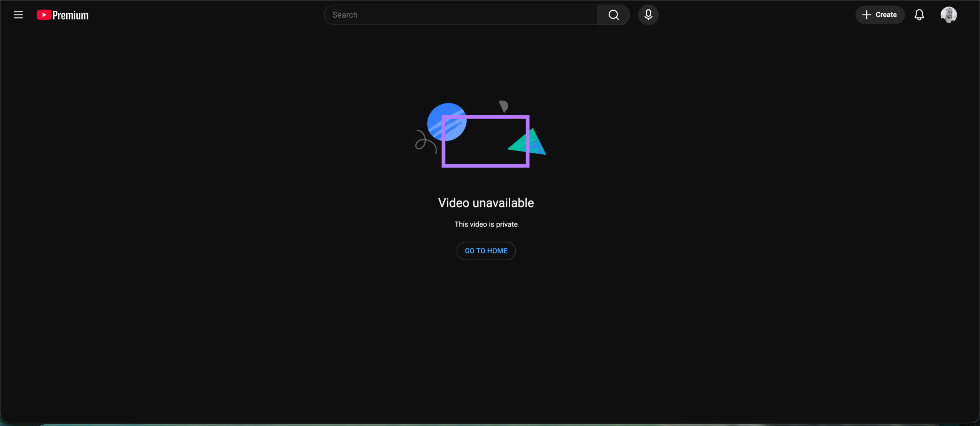Click the purple rectangle frame illustration
Image resolution: width=980 pixels, height=426 pixels.
pos(485,165)
